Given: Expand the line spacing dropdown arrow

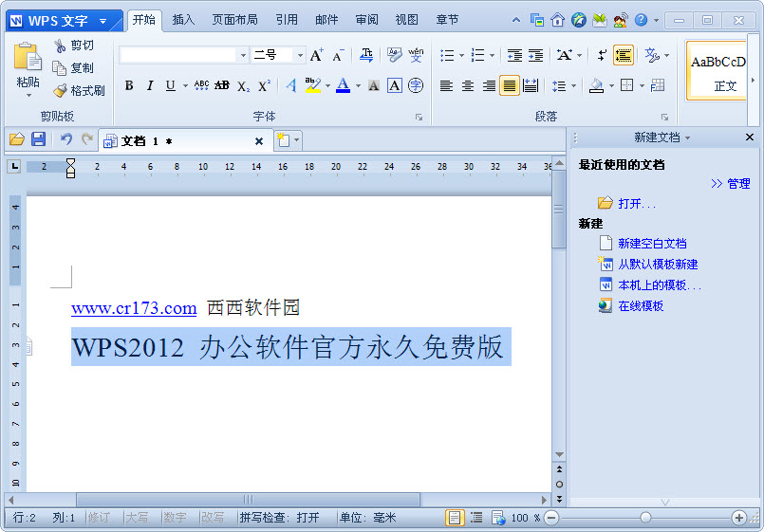Looking at the screenshot, I should (x=573, y=86).
